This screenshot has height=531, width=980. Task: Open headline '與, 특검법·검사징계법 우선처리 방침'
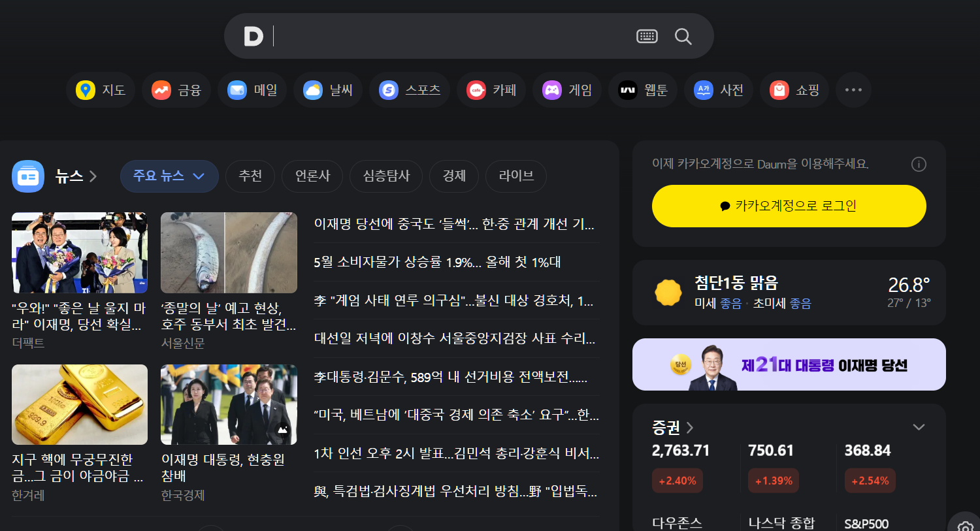455,491
